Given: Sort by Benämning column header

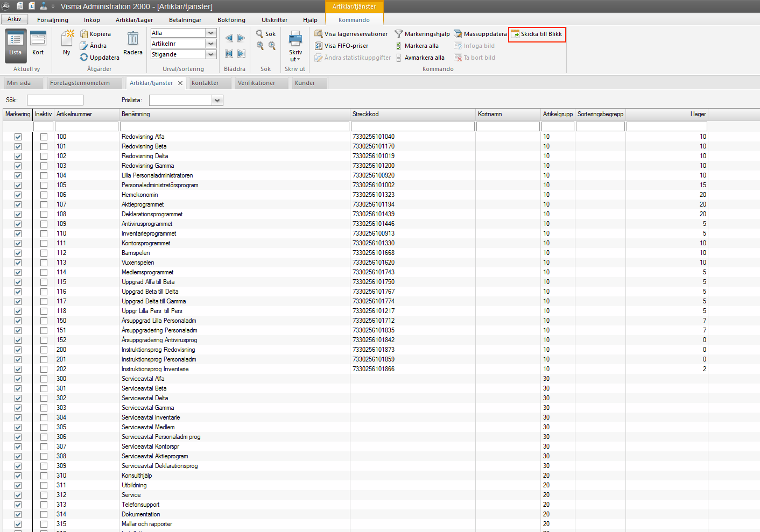Looking at the screenshot, I should [x=235, y=114].
